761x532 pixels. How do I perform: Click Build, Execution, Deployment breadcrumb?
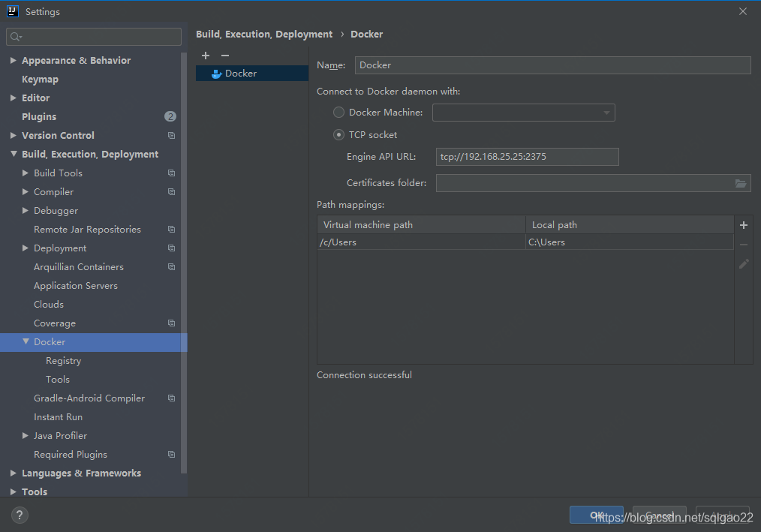264,34
